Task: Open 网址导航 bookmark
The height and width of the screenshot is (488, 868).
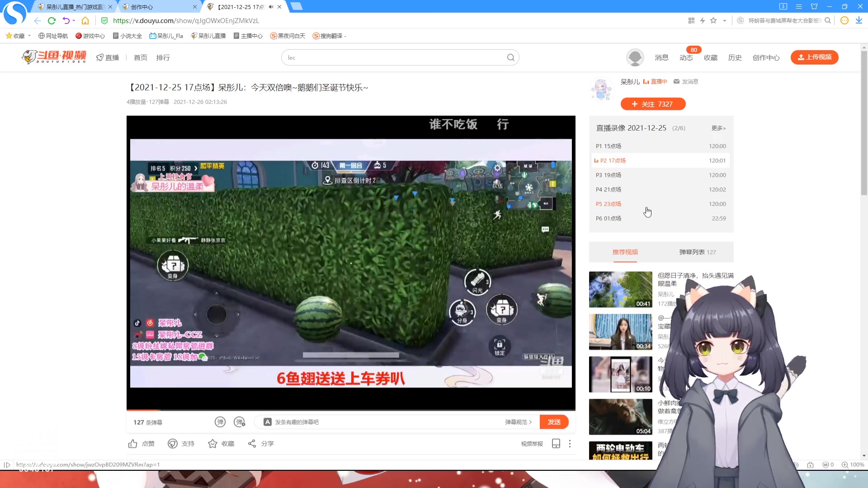Action: (x=53, y=36)
